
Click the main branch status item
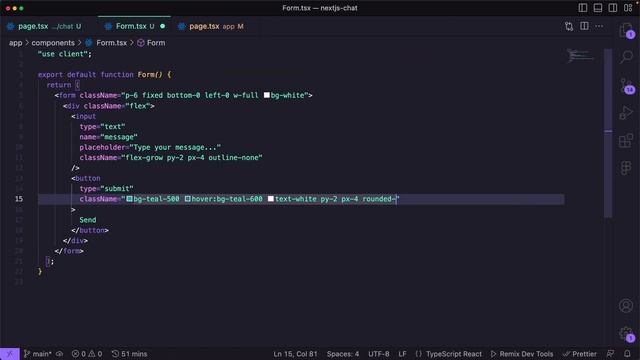(37, 354)
